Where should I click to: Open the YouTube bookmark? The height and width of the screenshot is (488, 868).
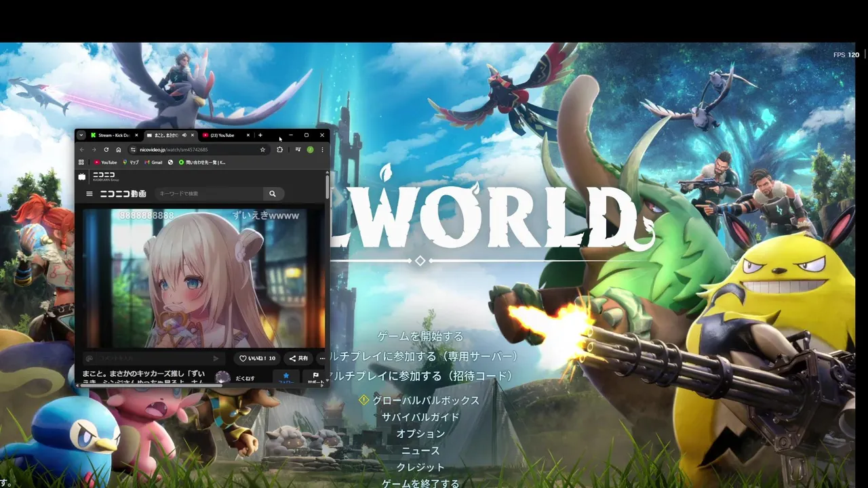click(x=105, y=162)
